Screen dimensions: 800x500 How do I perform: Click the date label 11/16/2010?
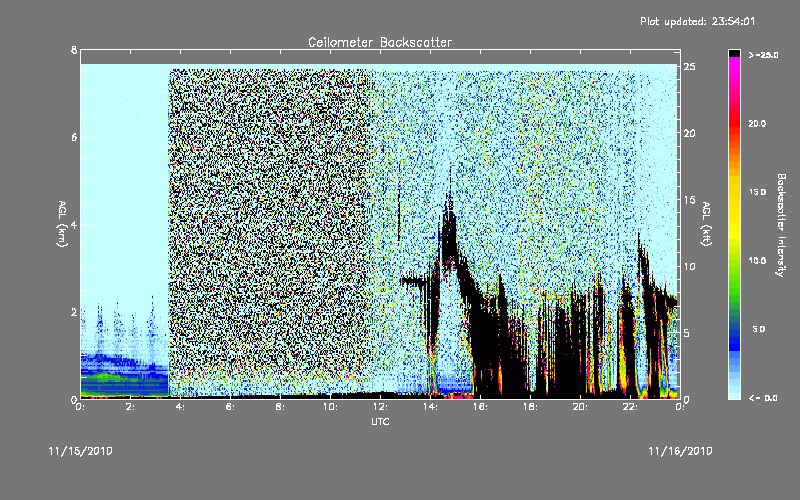coord(681,451)
